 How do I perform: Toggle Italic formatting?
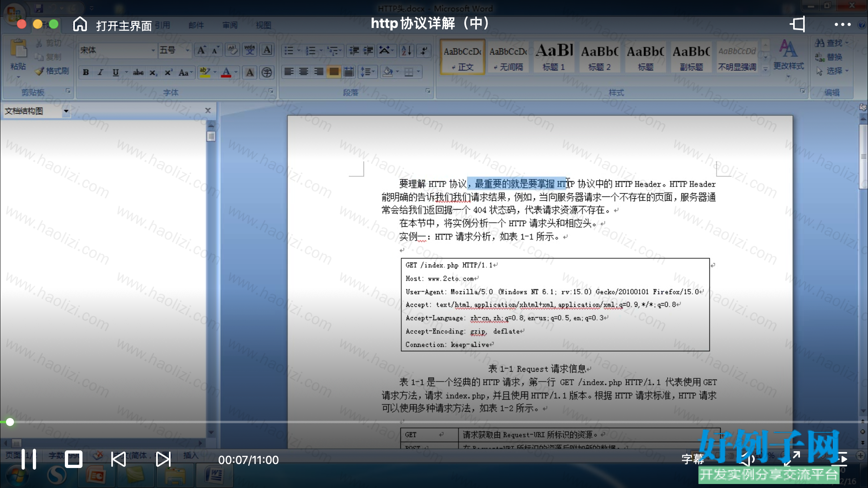[x=100, y=72]
